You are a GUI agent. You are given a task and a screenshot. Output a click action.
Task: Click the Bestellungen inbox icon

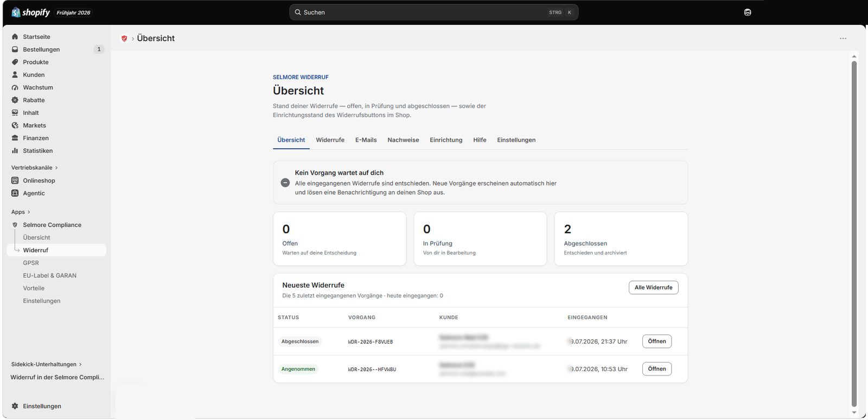15,49
